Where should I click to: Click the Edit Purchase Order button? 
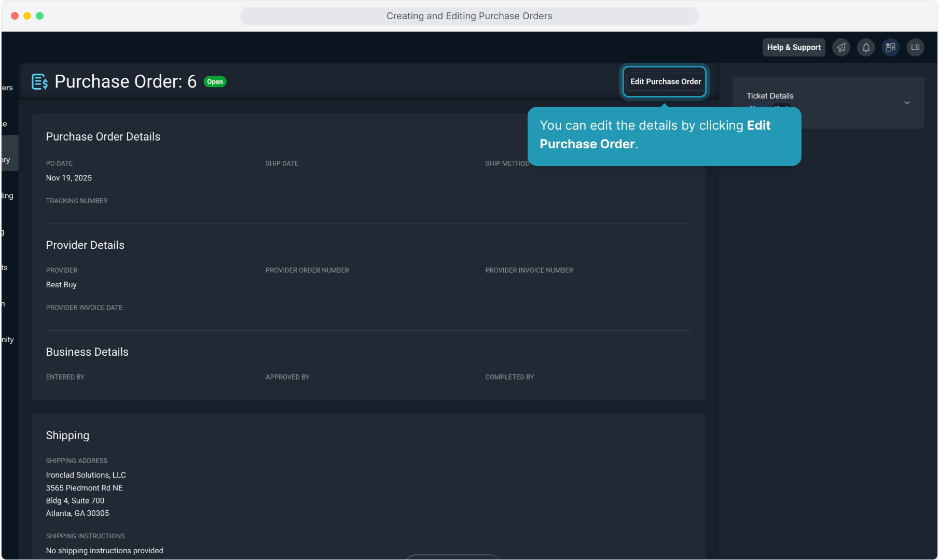665,81
